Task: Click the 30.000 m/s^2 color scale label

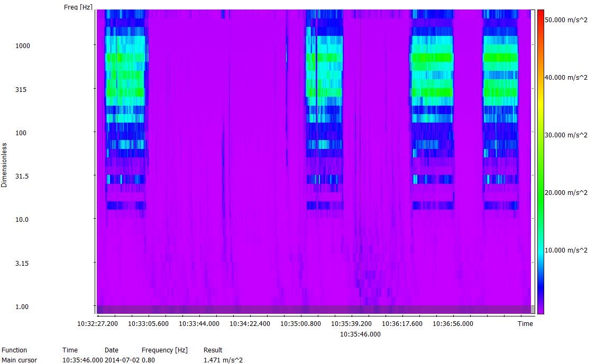Action: 566,135
